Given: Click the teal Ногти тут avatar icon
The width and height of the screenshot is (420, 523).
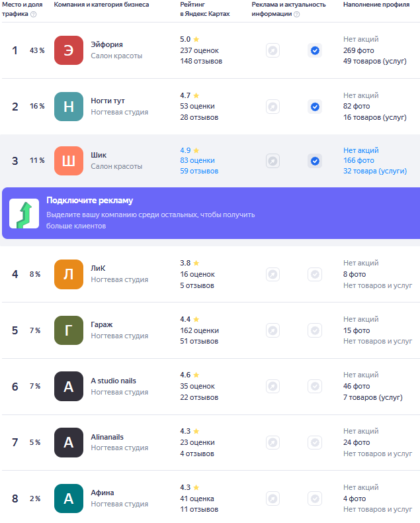Looking at the screenshot, I should (x=69, y=107).
